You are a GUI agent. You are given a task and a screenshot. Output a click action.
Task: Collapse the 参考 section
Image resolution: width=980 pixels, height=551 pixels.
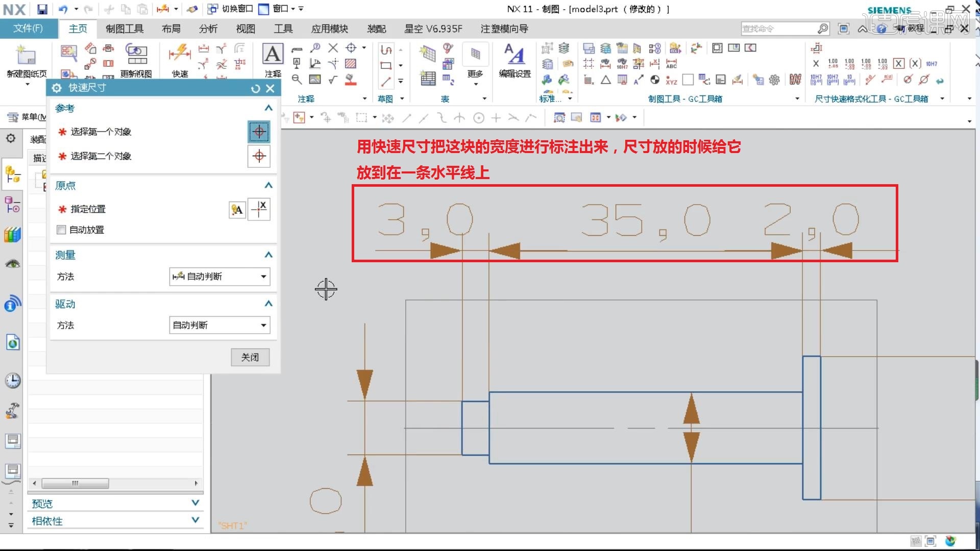pos(268,108)
